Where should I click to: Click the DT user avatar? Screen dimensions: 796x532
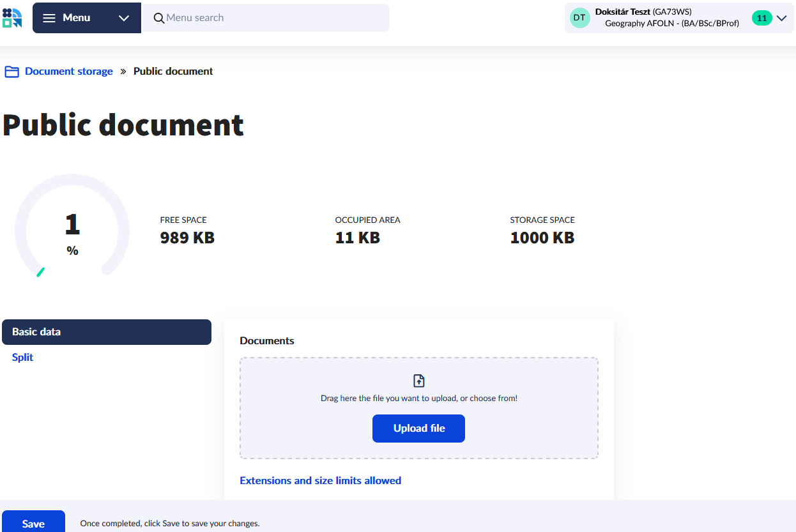click(579, 18)
